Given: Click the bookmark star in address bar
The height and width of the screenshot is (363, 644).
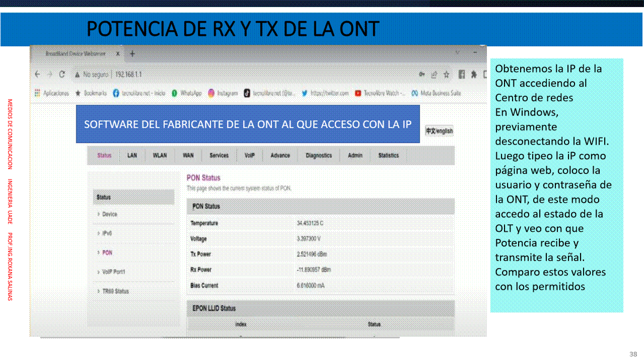Looking at the screenshot, I should click(446, 75).
